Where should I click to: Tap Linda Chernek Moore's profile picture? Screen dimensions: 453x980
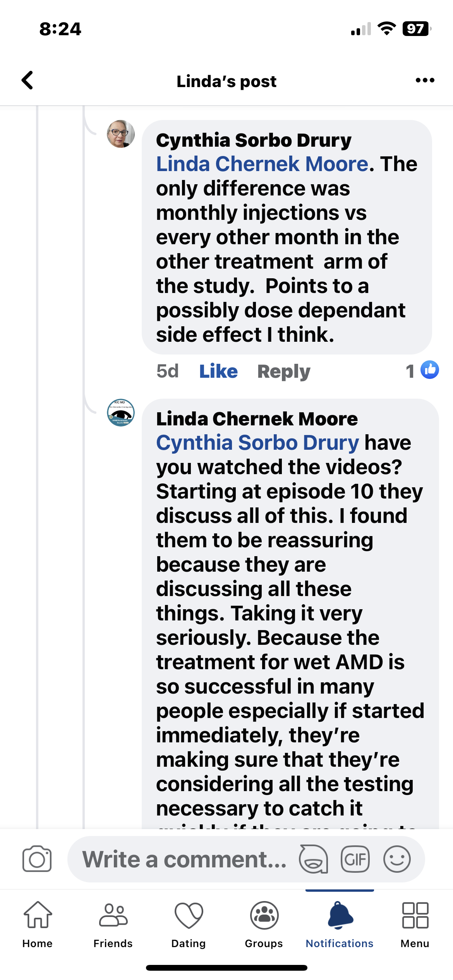[121, 413]
